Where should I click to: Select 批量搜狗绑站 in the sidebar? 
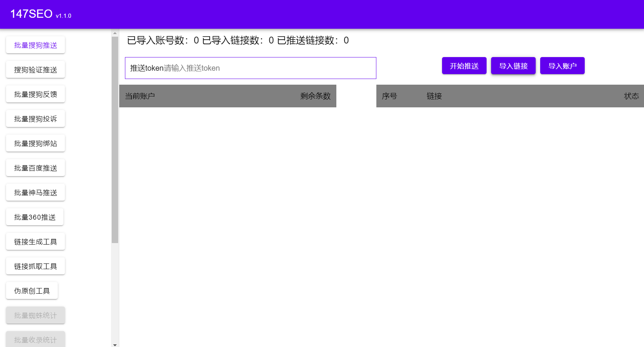(35, 143)
